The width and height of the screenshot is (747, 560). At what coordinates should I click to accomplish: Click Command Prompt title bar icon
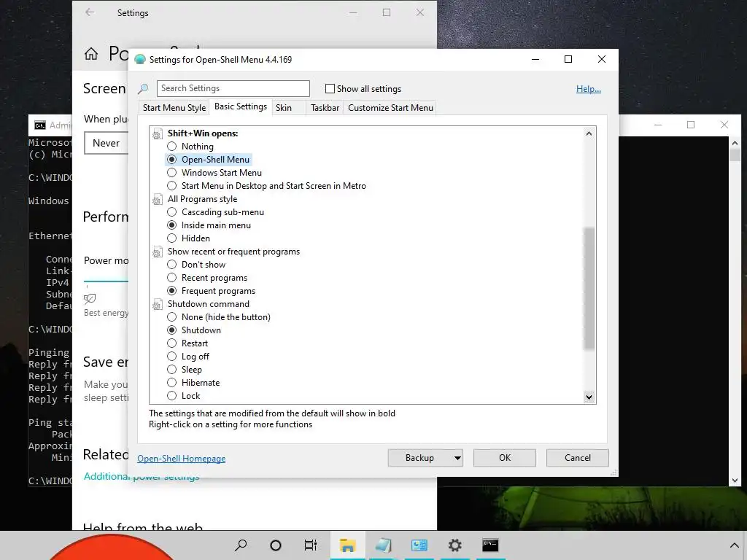(40, 125)
